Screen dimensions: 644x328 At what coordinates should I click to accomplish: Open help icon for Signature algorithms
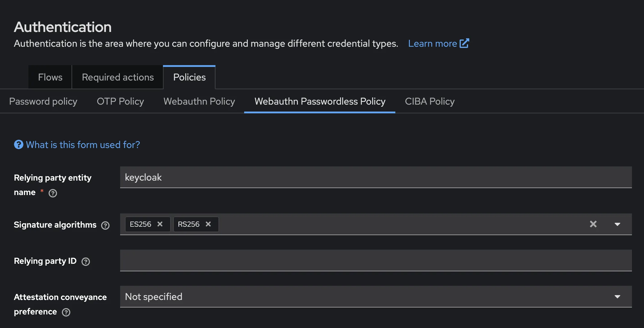[105, 225]
